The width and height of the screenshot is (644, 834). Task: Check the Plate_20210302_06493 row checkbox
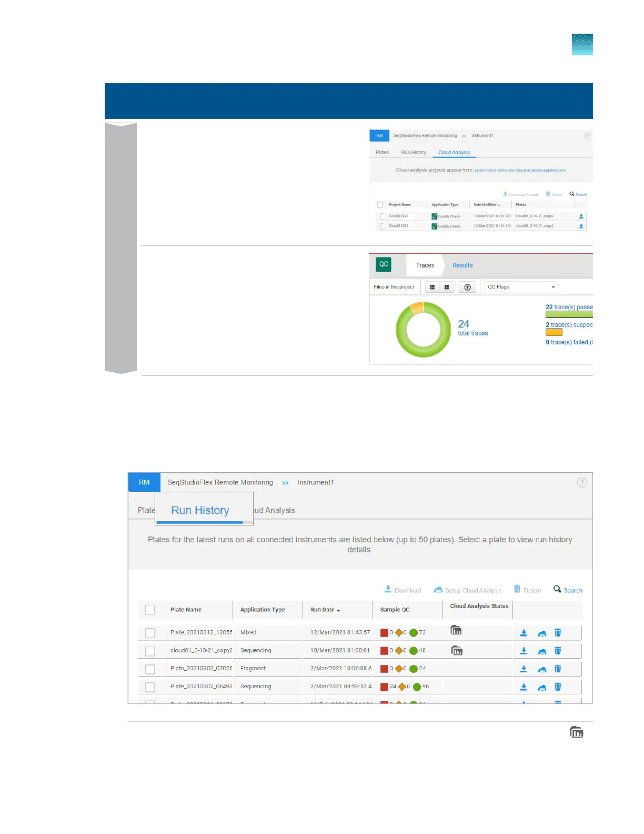coord(150,687)
